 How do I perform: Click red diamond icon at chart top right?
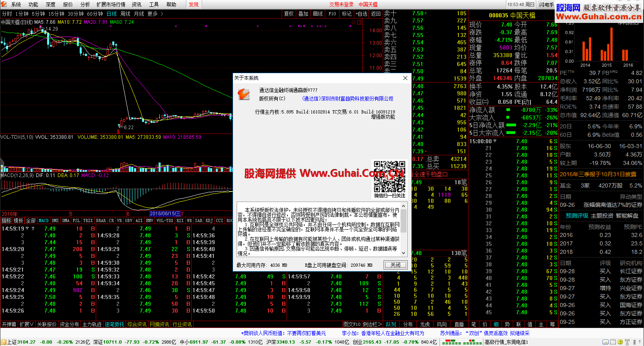[x=354, y=22]
